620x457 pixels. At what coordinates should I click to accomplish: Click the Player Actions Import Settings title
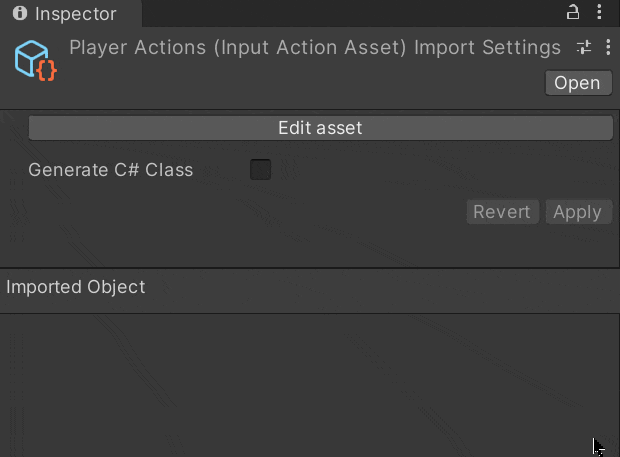click(314, 48)
